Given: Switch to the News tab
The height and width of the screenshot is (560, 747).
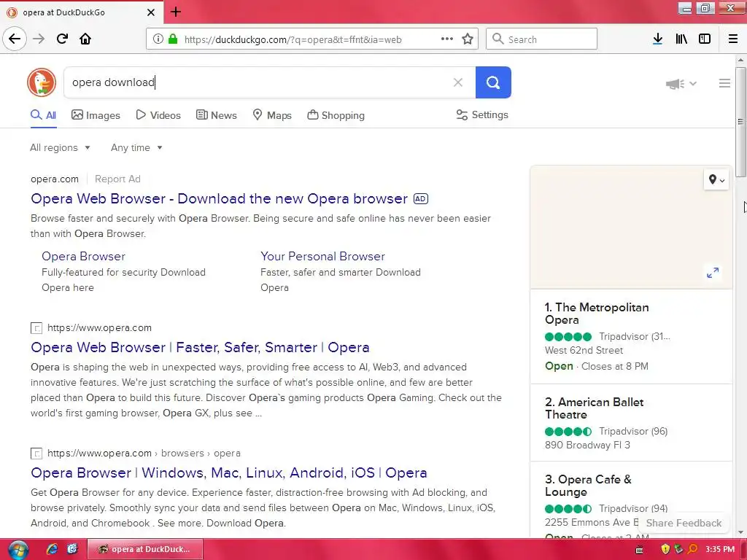Looking at the screenshot, I should (216, 115).
